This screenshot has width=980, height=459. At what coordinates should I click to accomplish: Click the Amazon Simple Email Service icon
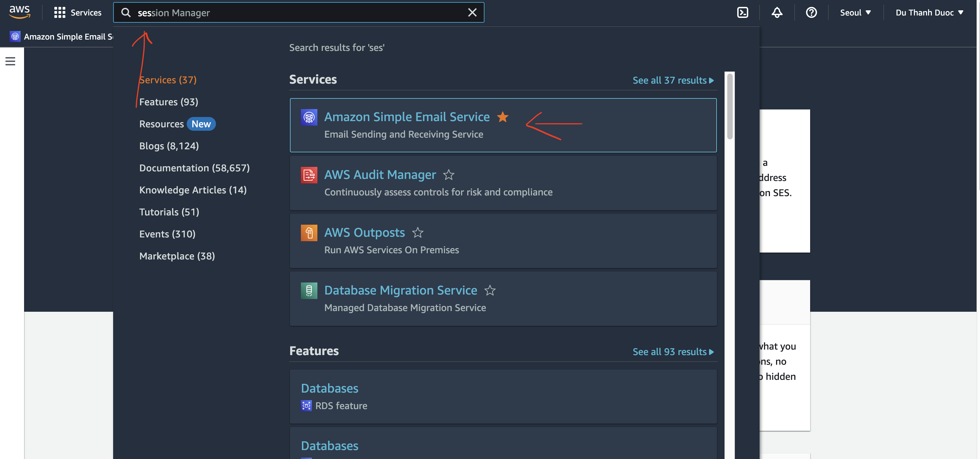tap(309, 117)
